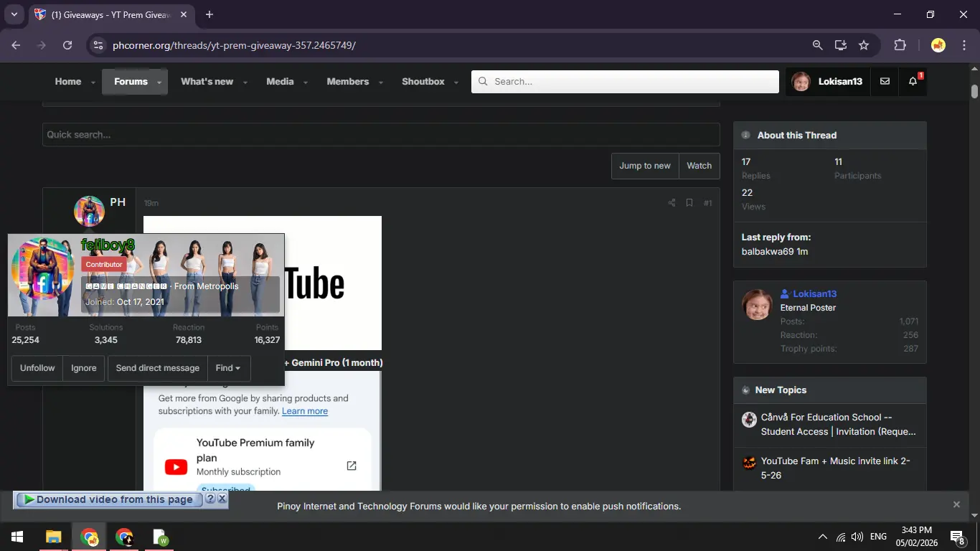Bookmark this tab with the star icon
Viewport: 980px width, 551px height.
[864, 45]
